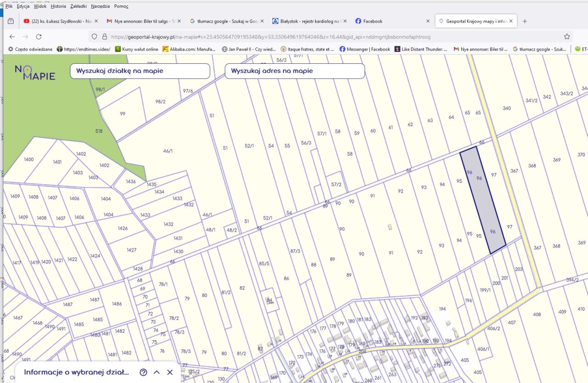Open the endtimes.video bookmark
Image resolution: width=588 pixels, height=383 pixels.
(84, 49)
